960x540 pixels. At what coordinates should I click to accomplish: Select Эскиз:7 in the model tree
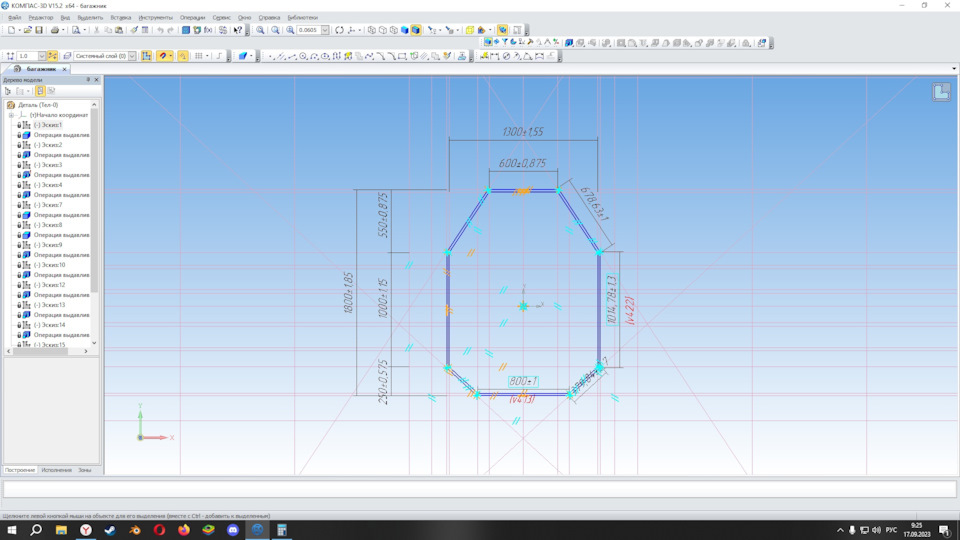click(x=48, y=205)
